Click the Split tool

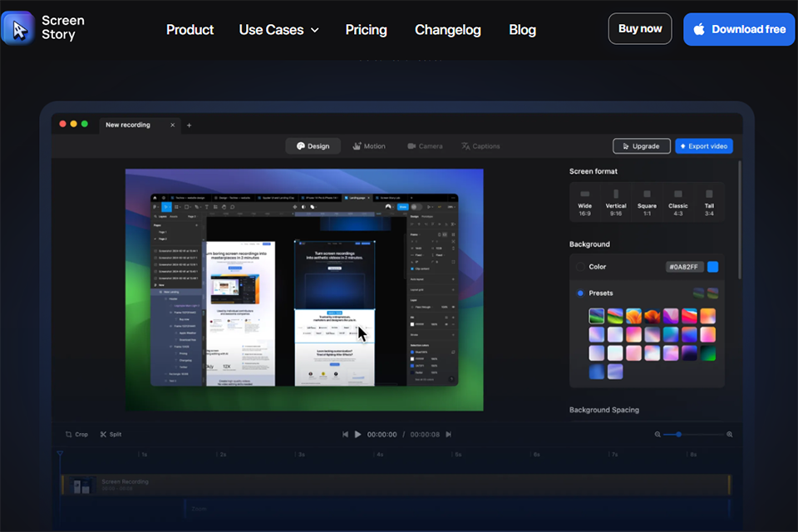pos(111,434)
